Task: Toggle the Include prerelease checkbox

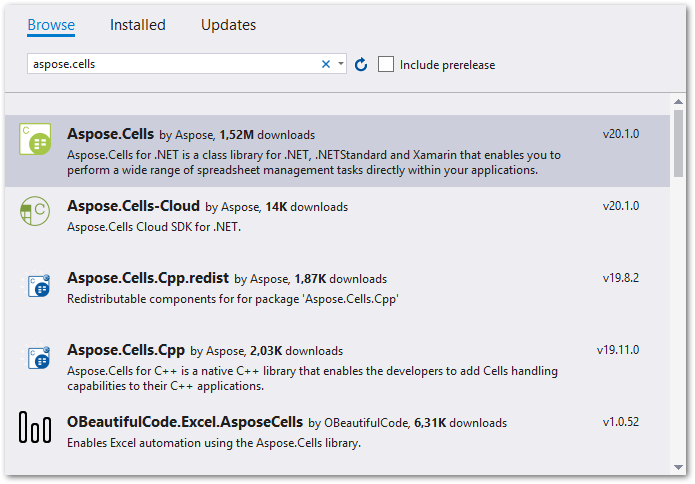Action: click(x=386, y=64)
